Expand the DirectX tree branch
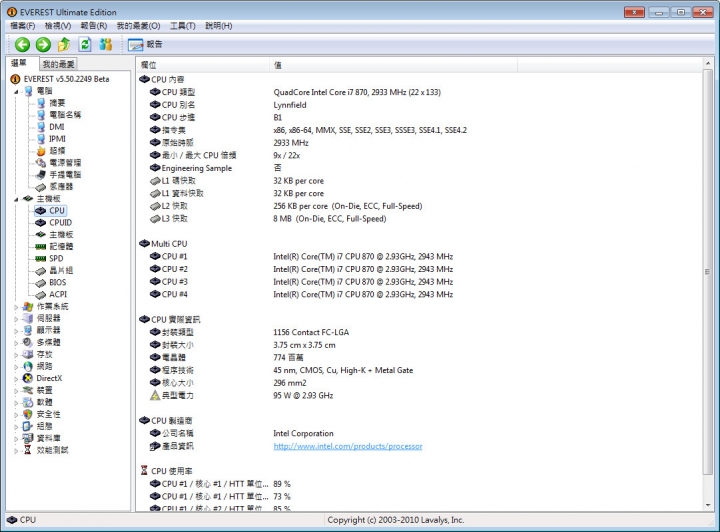Viewport: 720px width, 532px height. click(16, 379)
